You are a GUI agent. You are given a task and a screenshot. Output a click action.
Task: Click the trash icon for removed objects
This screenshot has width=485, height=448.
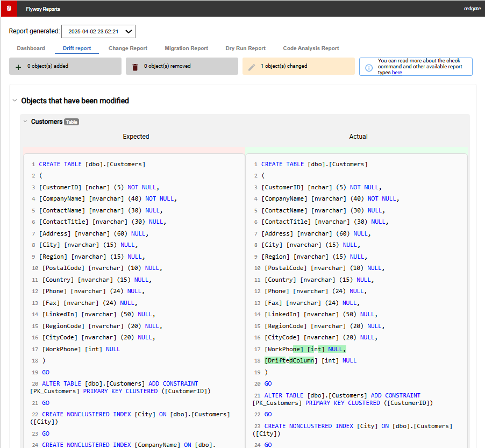[135, 67]
